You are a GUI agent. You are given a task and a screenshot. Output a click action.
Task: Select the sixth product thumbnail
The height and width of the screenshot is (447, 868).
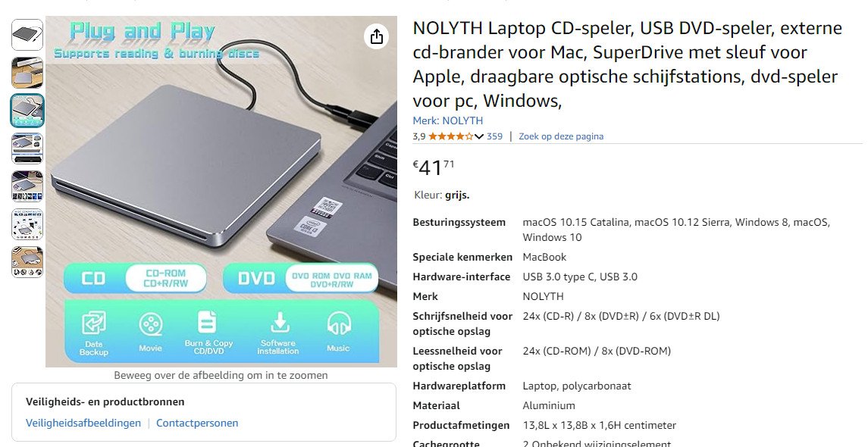click(27, 224)
